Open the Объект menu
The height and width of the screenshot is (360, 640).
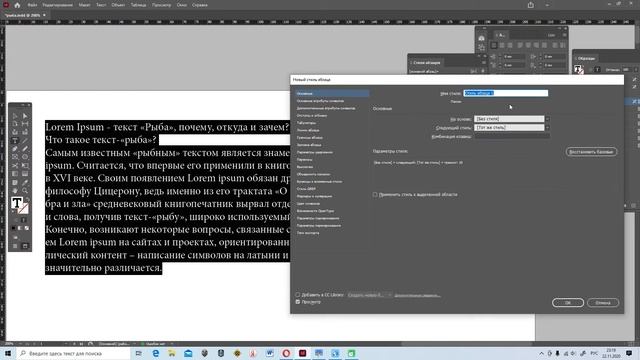(x=118, y=5)
